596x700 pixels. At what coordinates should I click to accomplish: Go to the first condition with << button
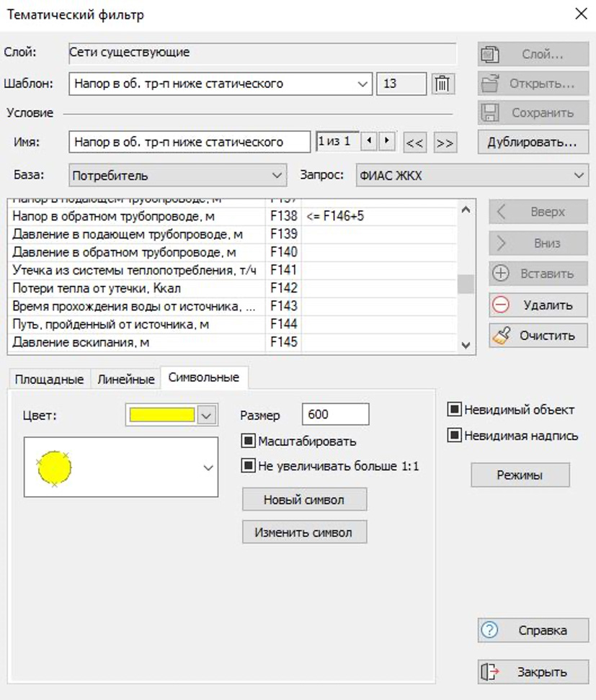[414, 143]
